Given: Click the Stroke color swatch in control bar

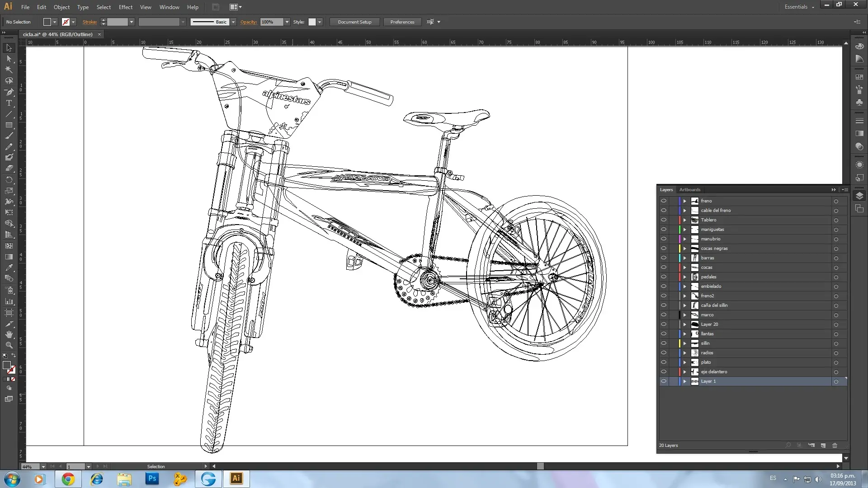Looking at the screenshot, I should point(66,22).
